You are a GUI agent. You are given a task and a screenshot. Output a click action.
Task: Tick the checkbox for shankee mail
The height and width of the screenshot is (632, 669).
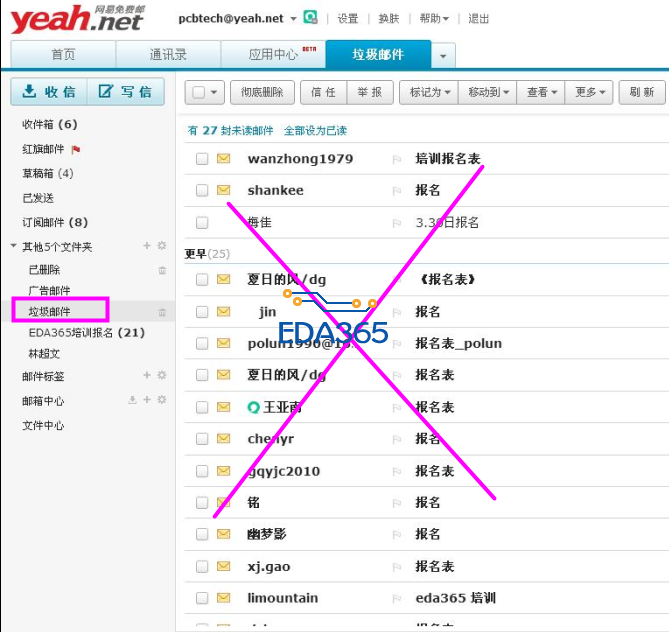202,190
